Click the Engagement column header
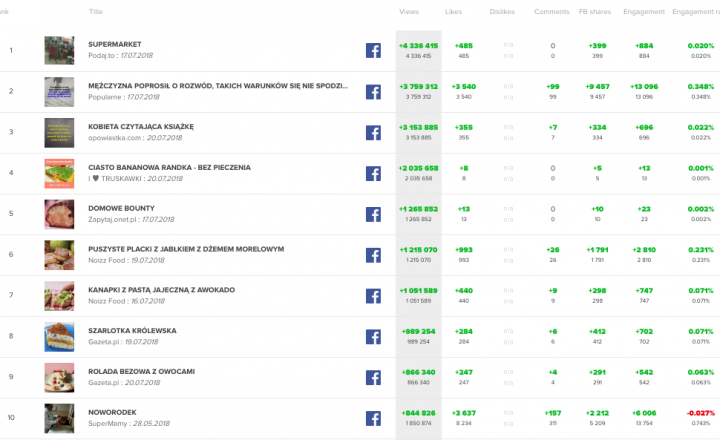Image resolution: width=720 pixels, height=440 pixels. (645, 12)
